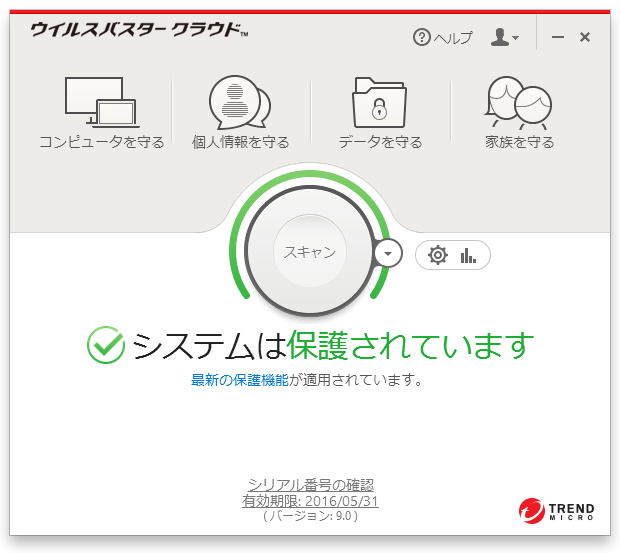The width and height of the screenshot is (620, 553).
Task: Select the データを守る tab label
Action: 380,142
